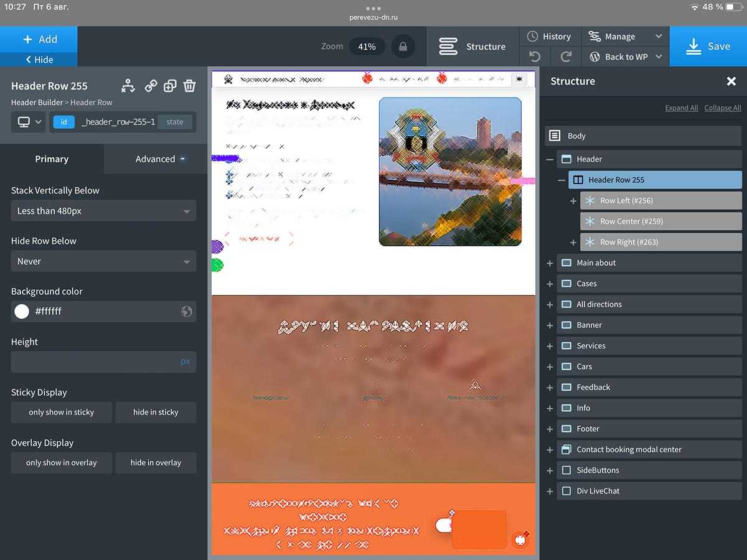This screenshot has height=560, width=747.
Task: Toggle 'hide in overlay' option
Action: (156, 463)
